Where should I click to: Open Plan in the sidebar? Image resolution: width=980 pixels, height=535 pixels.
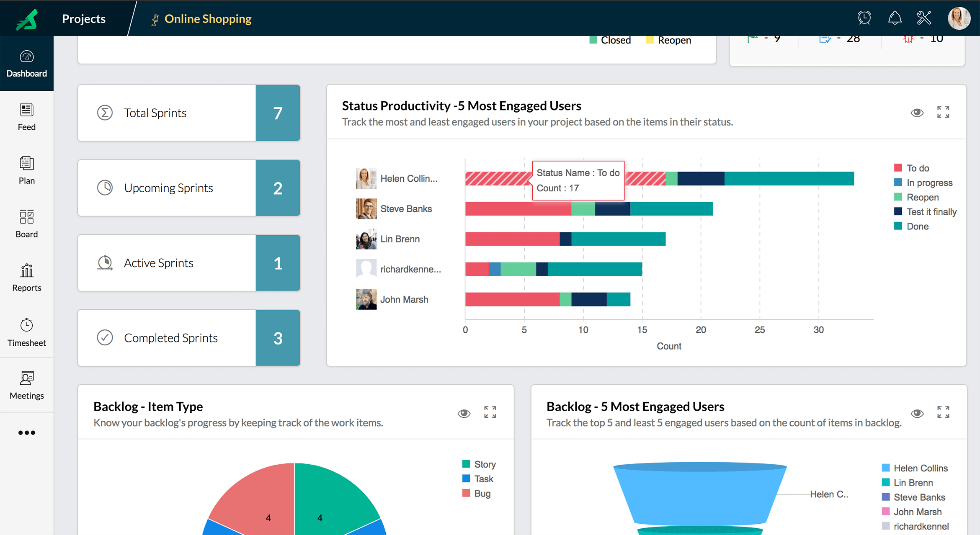pos(27,171)
